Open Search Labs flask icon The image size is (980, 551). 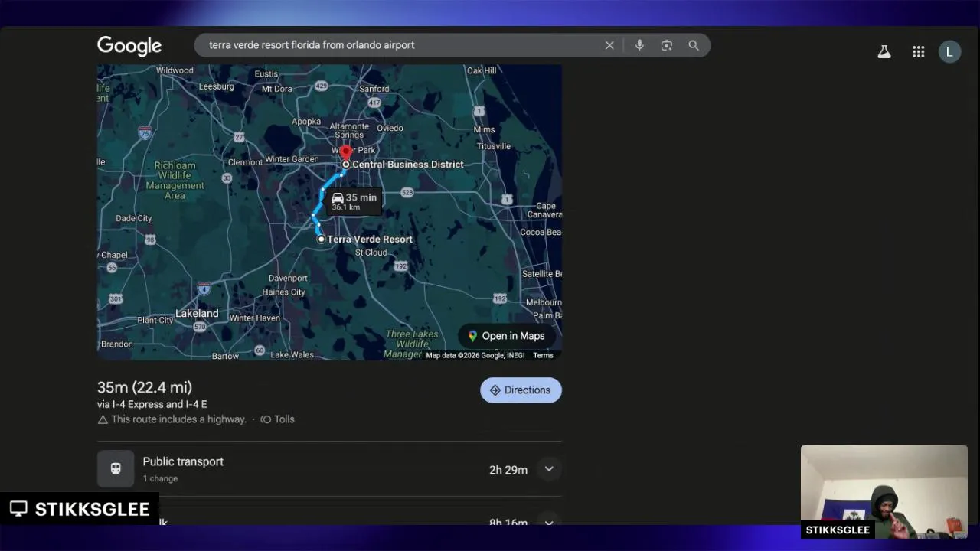click(x=884, y=51)
